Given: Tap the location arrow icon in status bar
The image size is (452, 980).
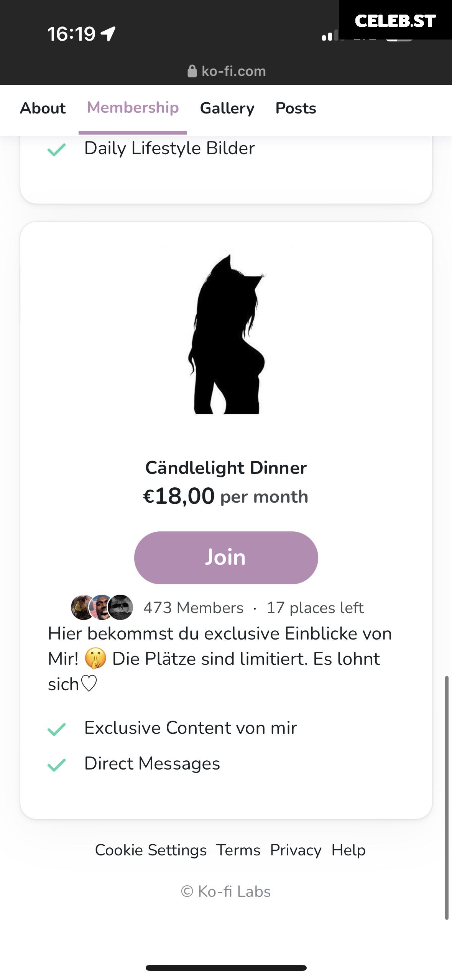Looking at the screenshot, I should [108, 34].
